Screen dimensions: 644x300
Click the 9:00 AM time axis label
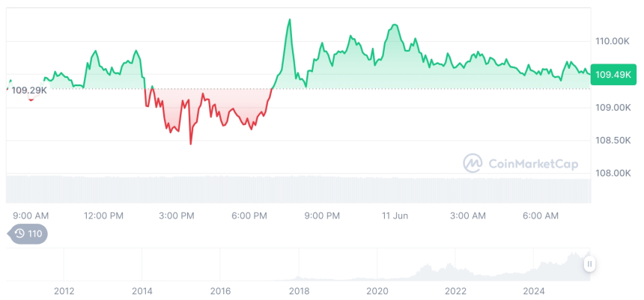point(31,215)
